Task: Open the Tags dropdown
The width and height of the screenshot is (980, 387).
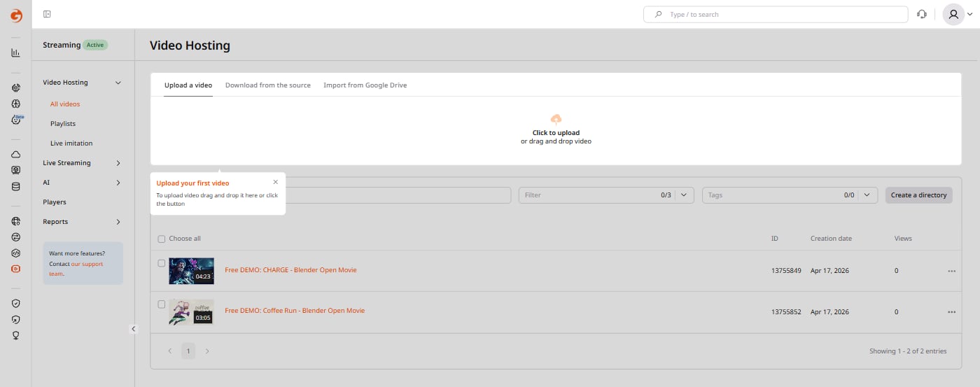Action: click(x=790, y=195)
